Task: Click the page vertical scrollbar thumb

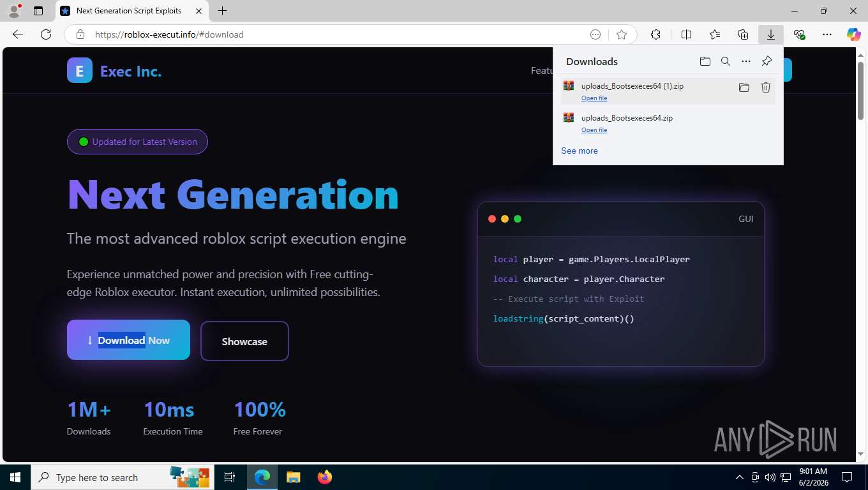Action: 860,89
